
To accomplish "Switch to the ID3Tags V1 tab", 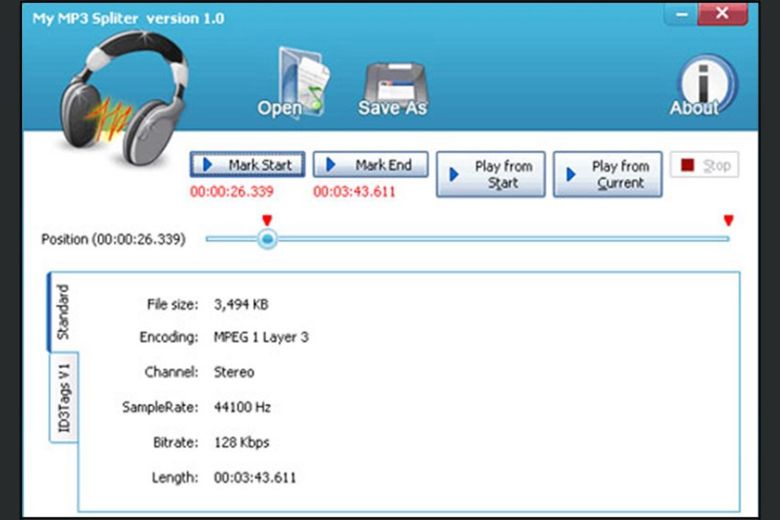I will 64,397.
